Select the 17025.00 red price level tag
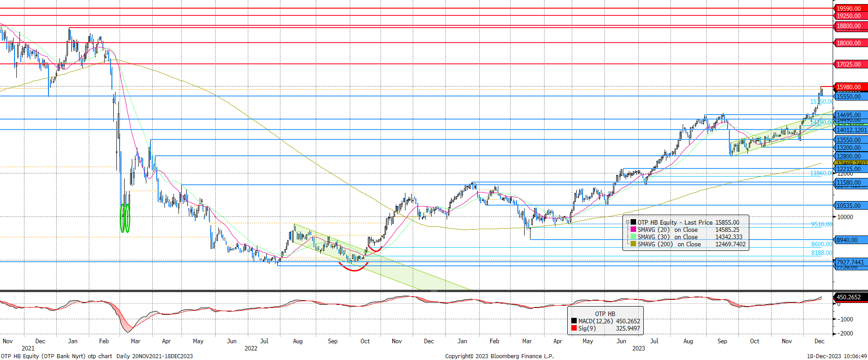This screenshot has width=868, height=360. coord(851,64)
